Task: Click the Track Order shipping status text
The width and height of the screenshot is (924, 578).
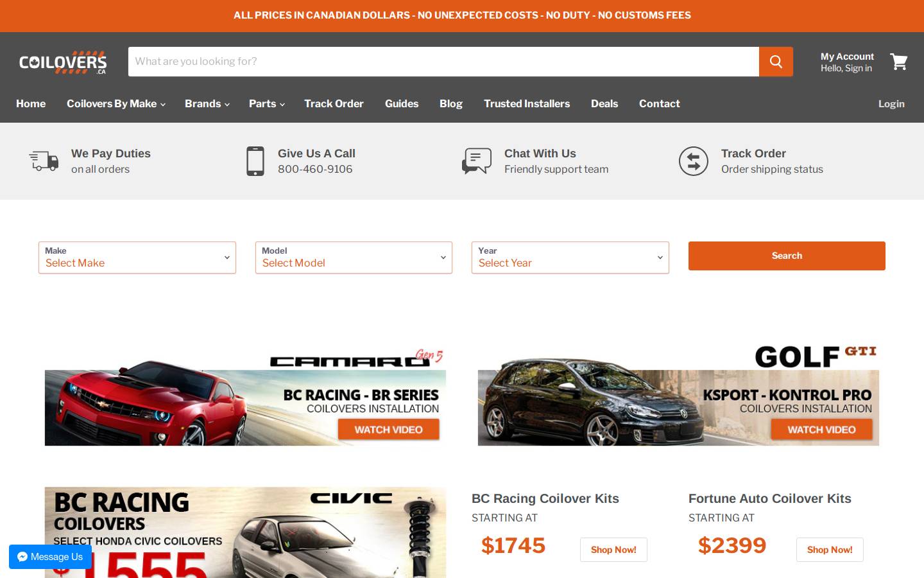Action: pos(772,169)
